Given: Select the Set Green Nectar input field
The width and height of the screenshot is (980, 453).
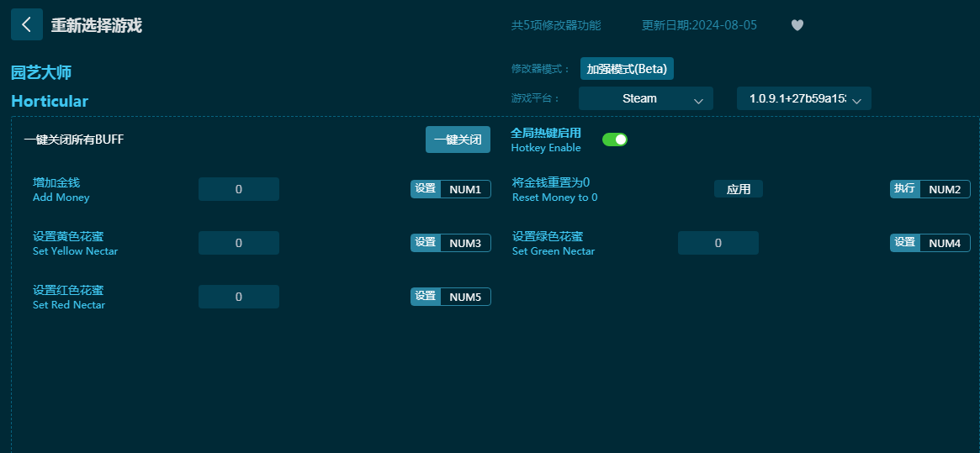Looking at the screenshot, I should (x=718, y=243).
